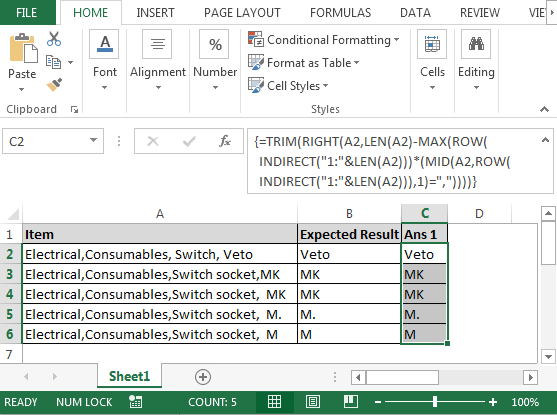Image resolution: width=557 pixels, height=415 pixels.
Task: Click the macro recording icon in status bar
Action: [x=135, y=402]
